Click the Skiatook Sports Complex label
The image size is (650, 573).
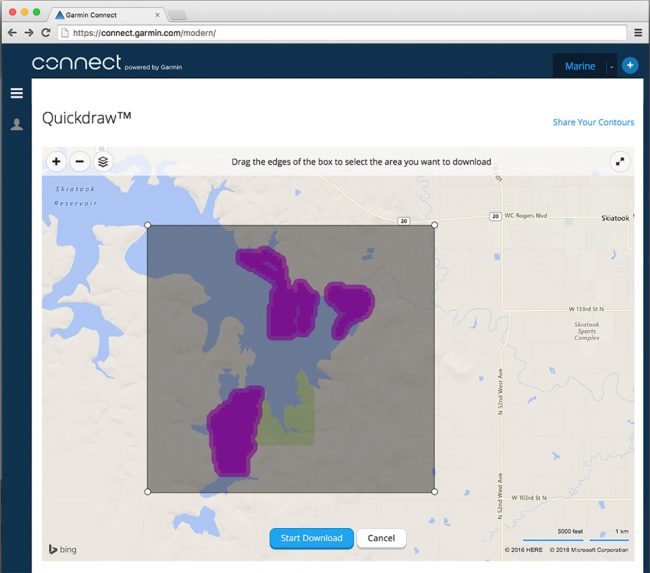tap(587, 331)
